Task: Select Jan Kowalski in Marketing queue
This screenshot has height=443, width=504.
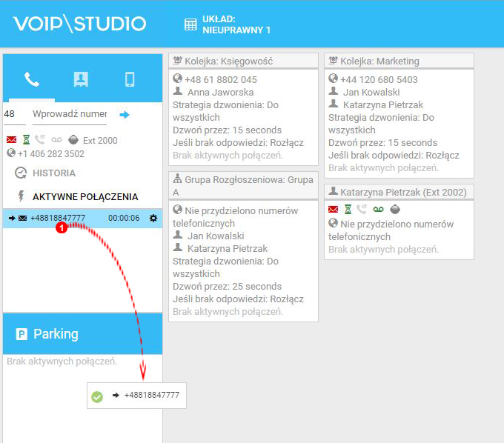Action: (x=371, y=93)
